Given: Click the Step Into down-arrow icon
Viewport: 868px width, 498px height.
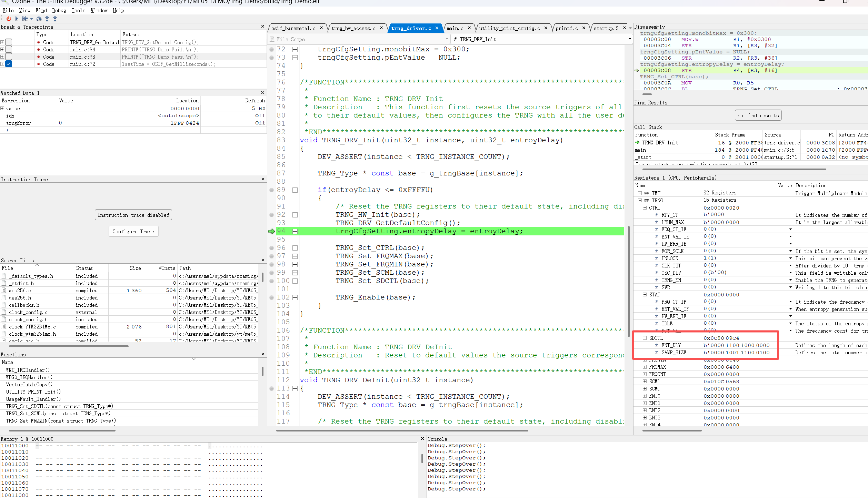Looking at the screenshot, I should [47, 19].
